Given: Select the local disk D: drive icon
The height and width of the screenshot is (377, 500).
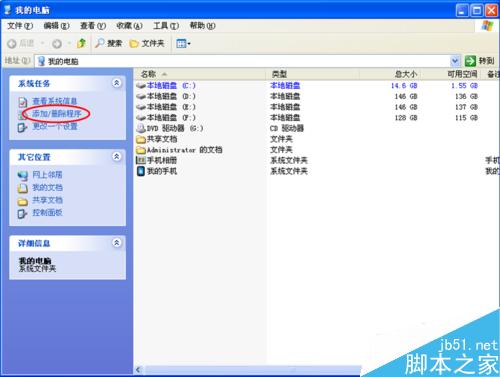Looking at the screenshot, I should click(x=141, y=96).
